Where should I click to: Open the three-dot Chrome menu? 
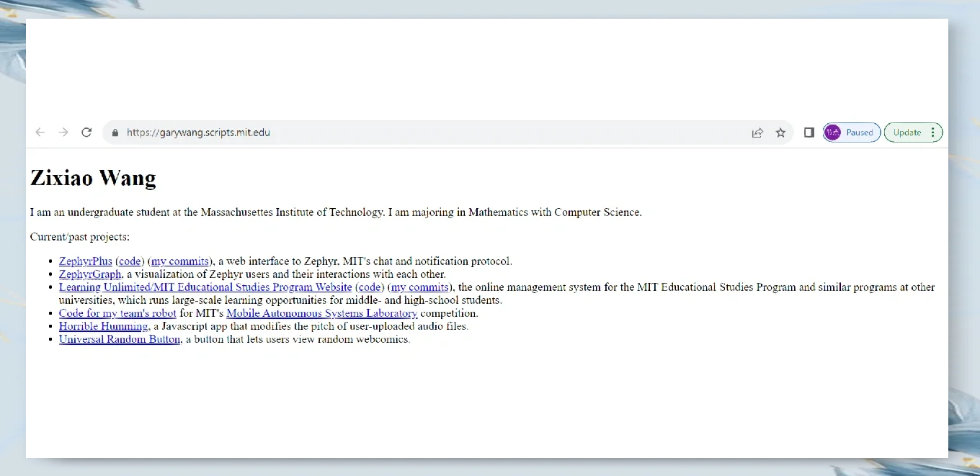click(933, 133)
